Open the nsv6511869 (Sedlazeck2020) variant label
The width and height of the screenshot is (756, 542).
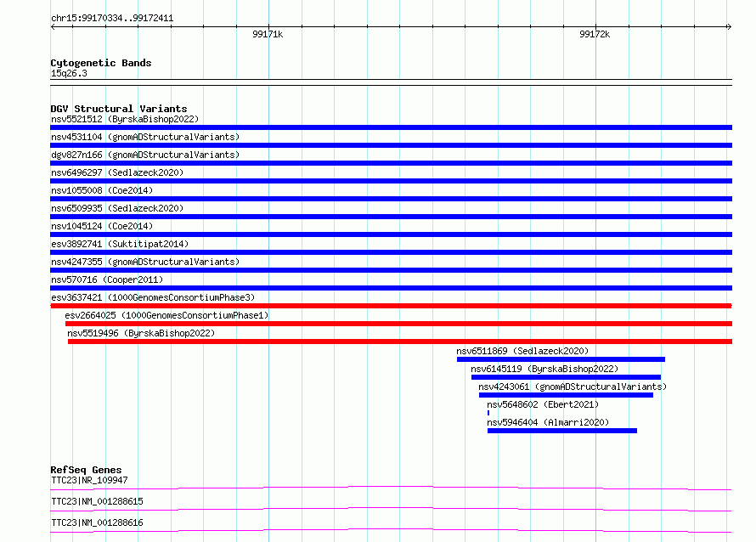(522, 351)
